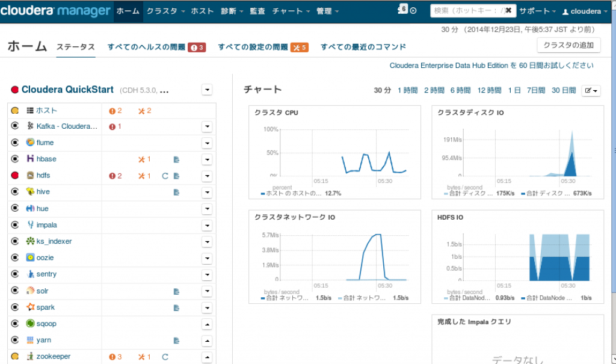Viewport: 616px width, 364px height.
Task: Open the zookeeper service link
Action: point(54,357)
